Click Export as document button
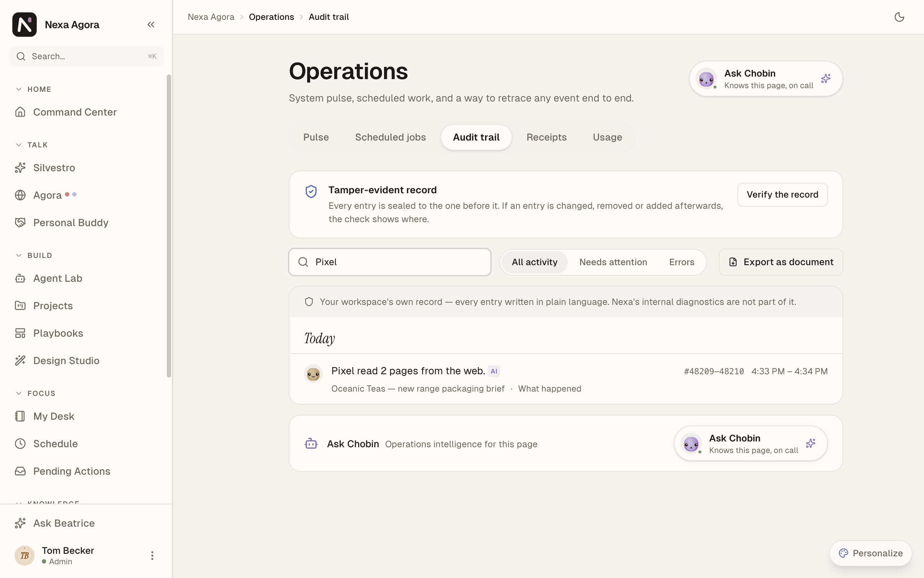924x578 pixels. tap(781, 262)
